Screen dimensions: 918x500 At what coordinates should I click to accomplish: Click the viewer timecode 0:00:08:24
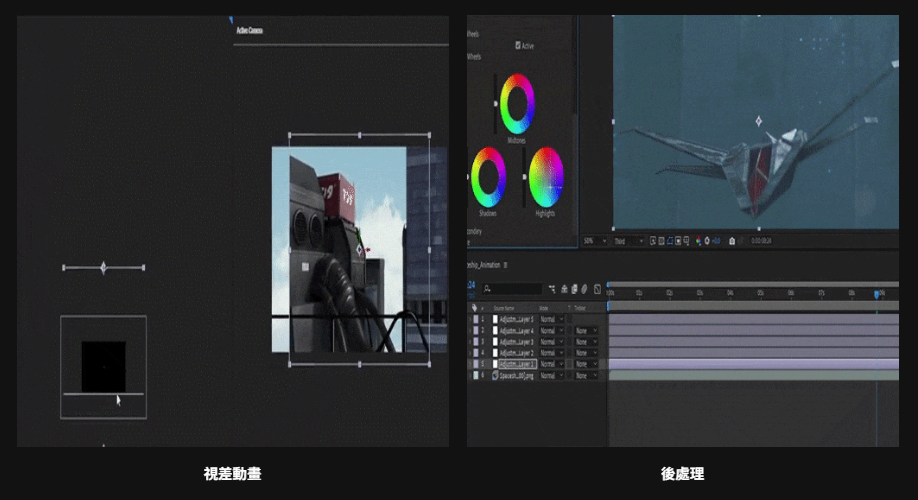pos(761,241)
